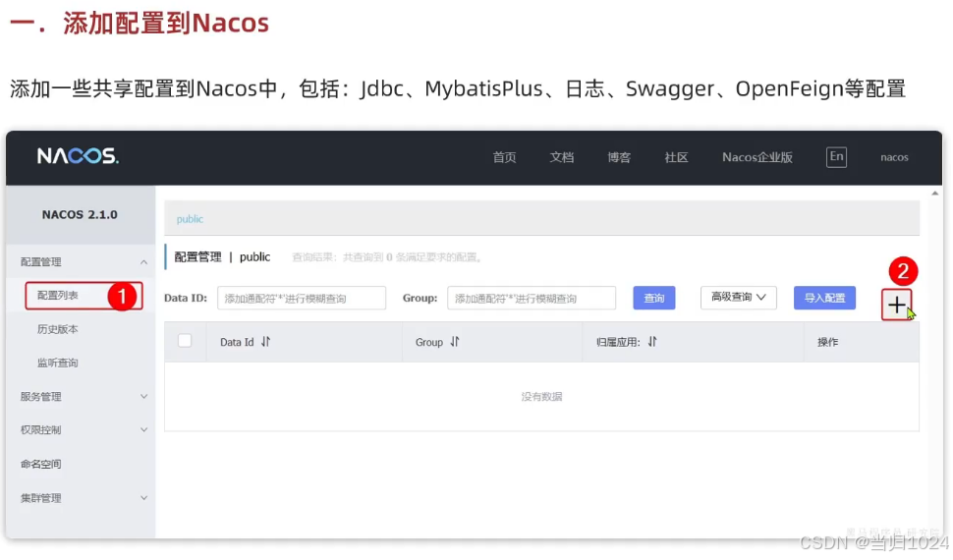Click the plus icon to create configuration
The width and height of the screenshot is (953, 560).
(896, 305)
